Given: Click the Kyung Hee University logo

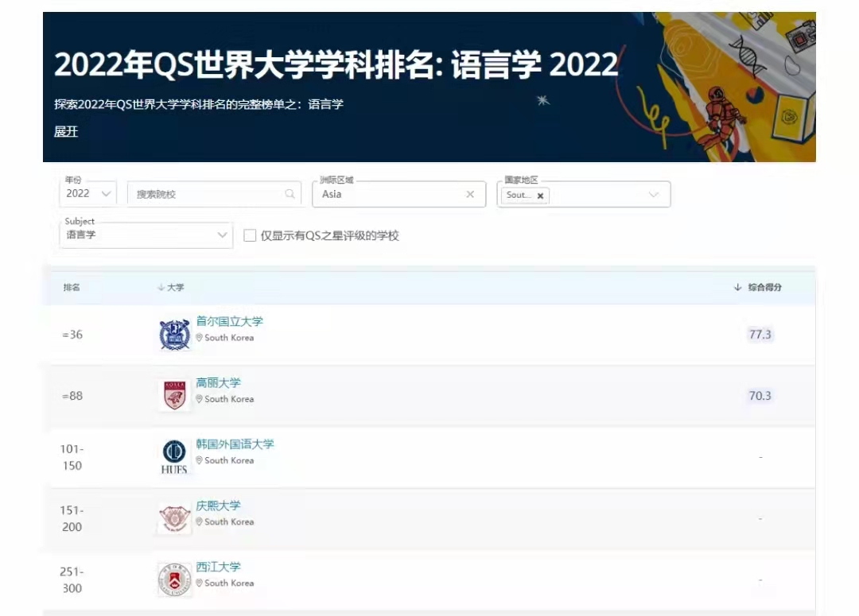Looking at the screenshot, I should 174,518.
